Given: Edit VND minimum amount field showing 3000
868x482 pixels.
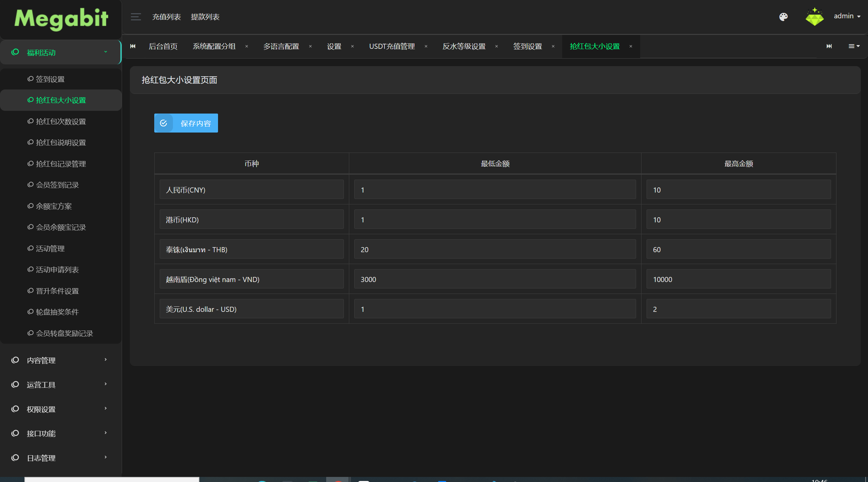Looking at the screenshot, I should [495, 279].
